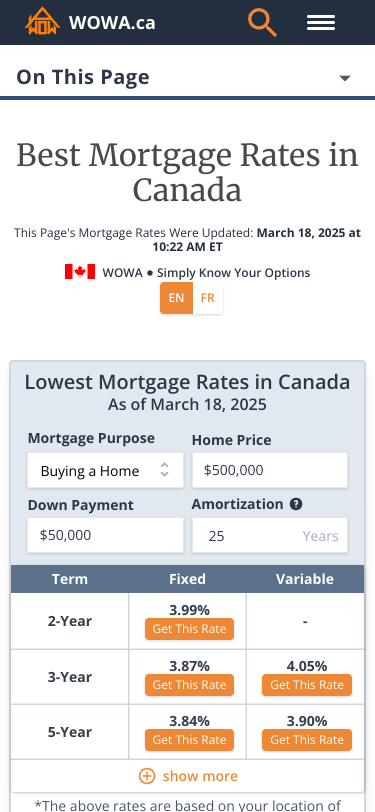
Task: Expand rates table with show more
Action: point(188,776)
